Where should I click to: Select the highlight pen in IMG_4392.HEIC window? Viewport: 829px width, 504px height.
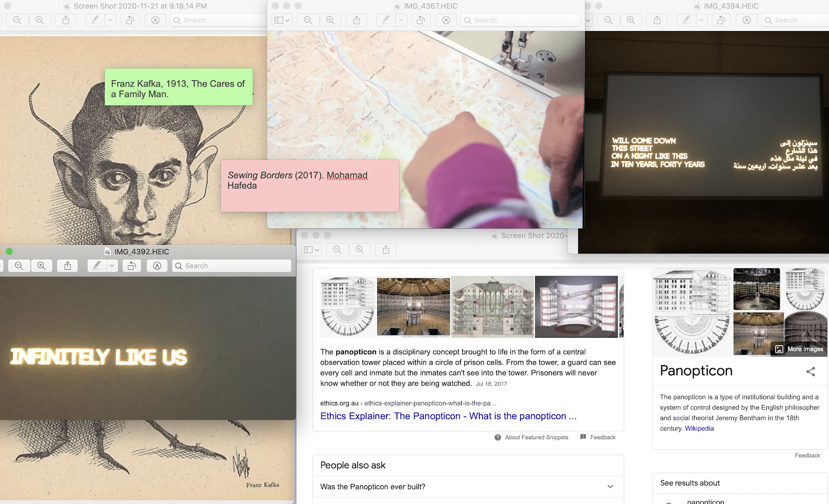pyautogui.click(x=96, y=266)
